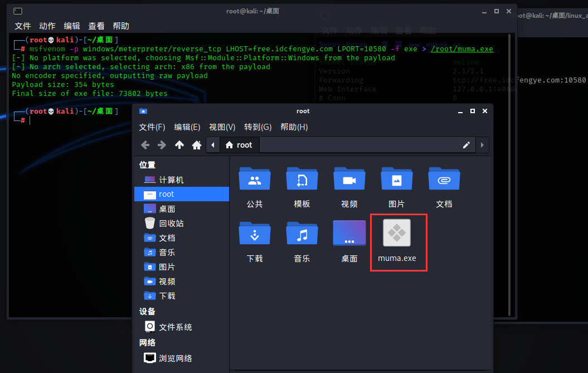588x373 pixels.
Task: Select 音乐 in the sidebar
Action: tap(182, 252)
